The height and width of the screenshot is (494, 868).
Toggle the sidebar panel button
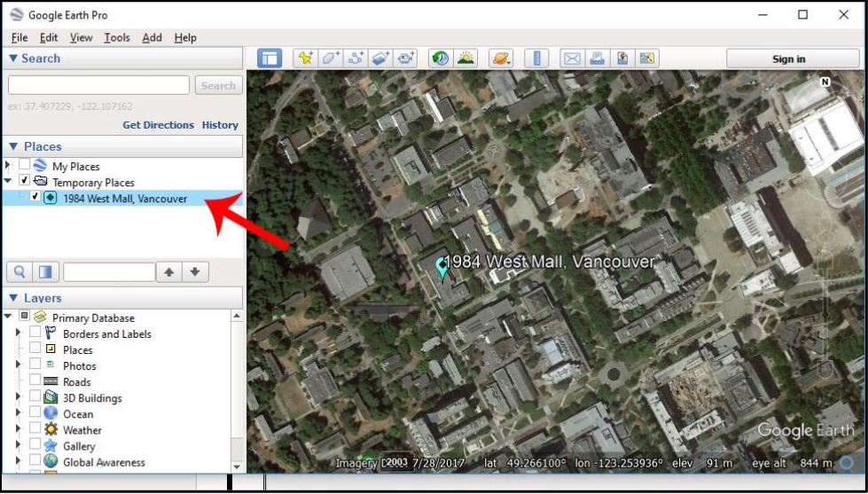point(270,59)
